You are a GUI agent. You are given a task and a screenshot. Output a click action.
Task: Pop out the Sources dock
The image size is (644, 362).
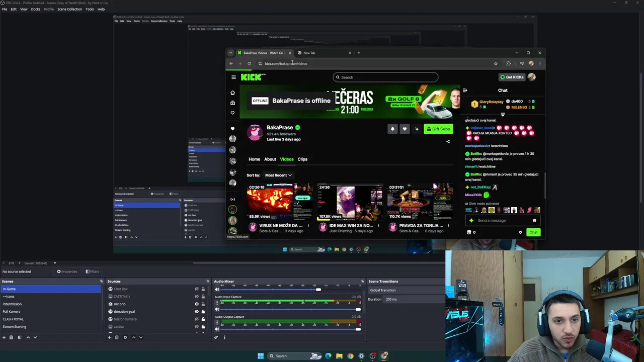click(x=208, y=282)
